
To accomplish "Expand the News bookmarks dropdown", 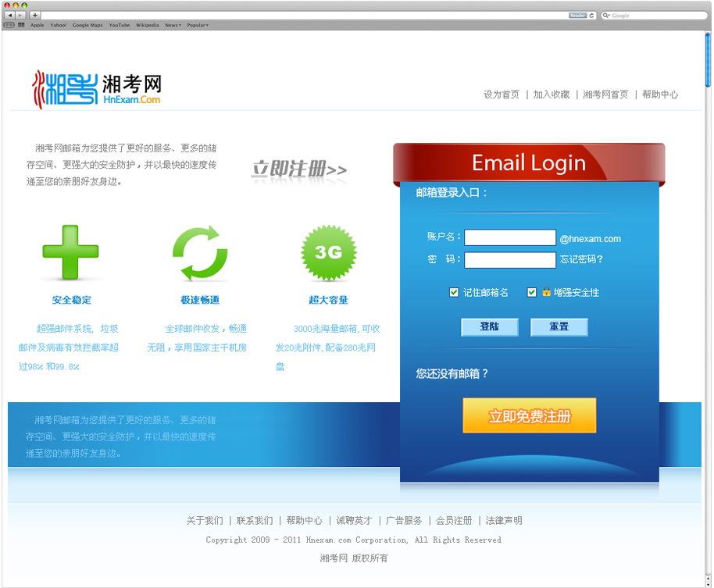I will coord(173,25).
